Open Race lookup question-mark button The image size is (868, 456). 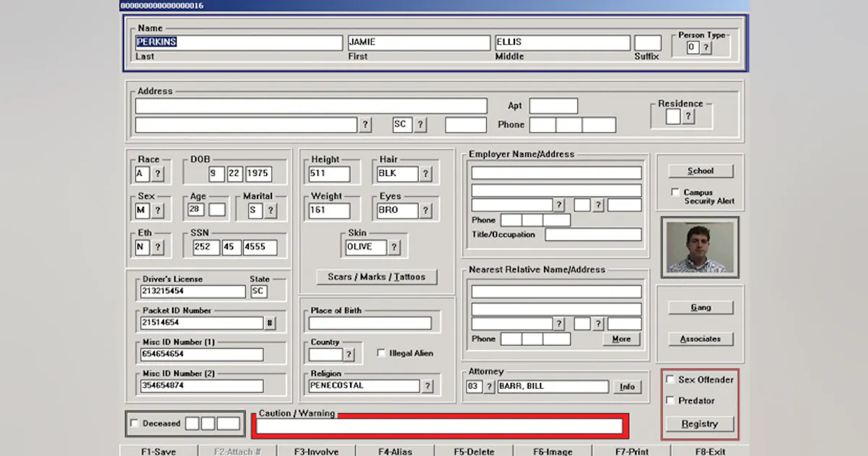click(x=158, y=174)
